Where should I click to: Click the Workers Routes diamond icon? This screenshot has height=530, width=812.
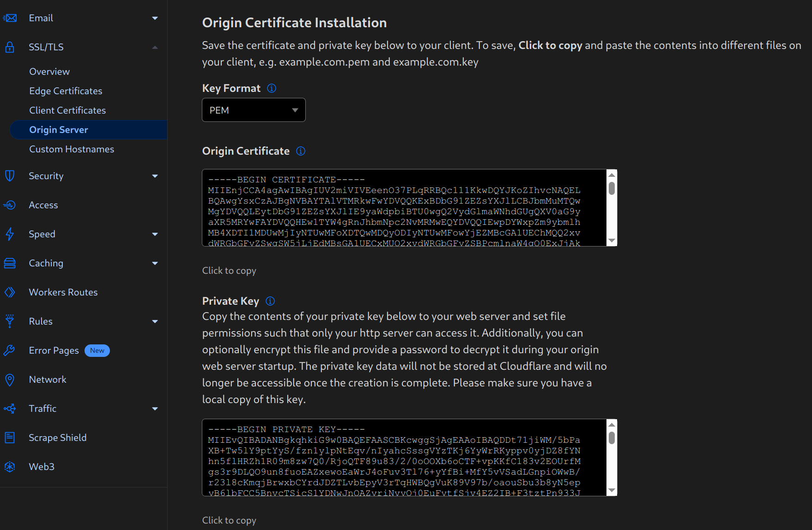click(10, 292)
